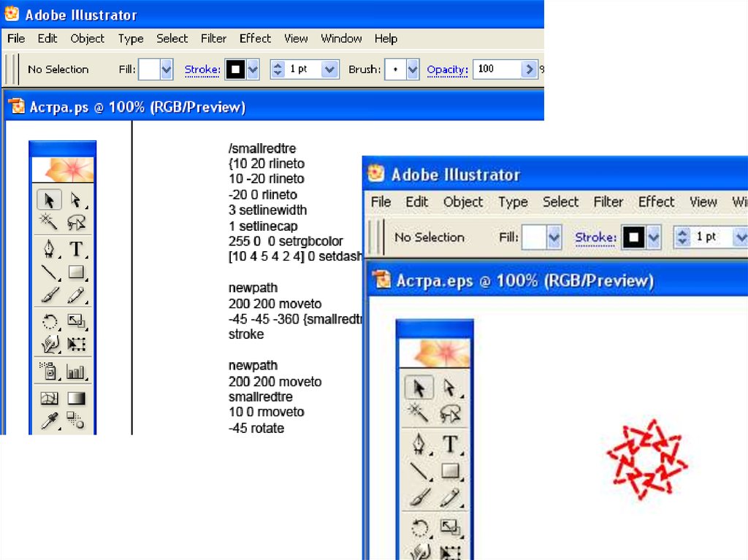Choose the Type tool in Астра.ps toolbox
Viewport: 748px width, 560px height.
pyautogui.click(x=76, y=249)
